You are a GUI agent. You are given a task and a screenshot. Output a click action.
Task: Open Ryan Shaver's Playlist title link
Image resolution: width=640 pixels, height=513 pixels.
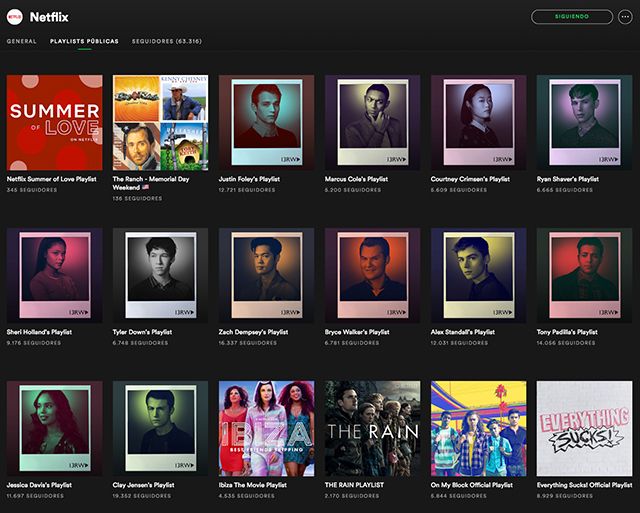click(x=567, y=179)
